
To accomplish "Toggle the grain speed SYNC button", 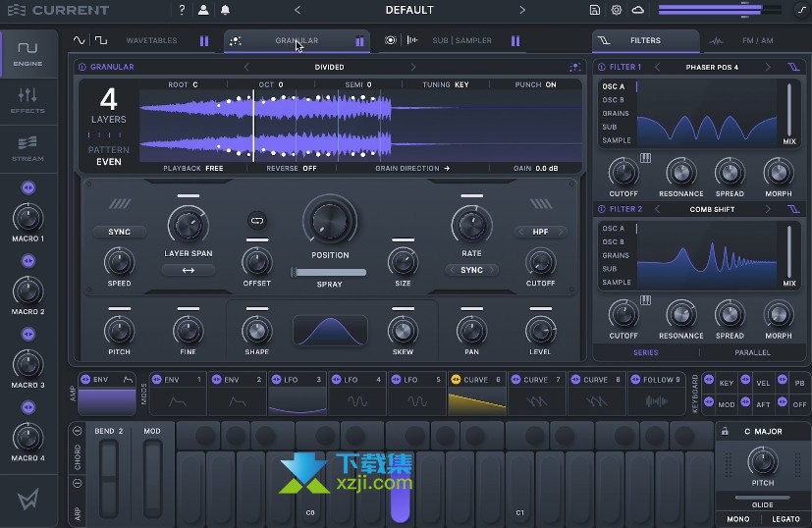I will point(119,232).
